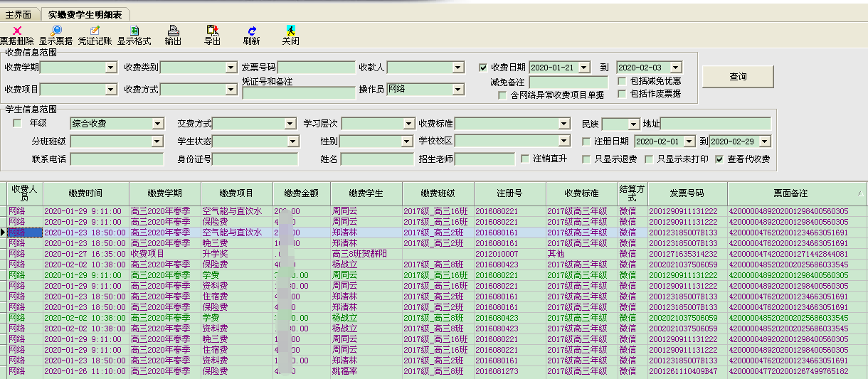Image resolution: width=868 pixels, height=379 pixels.
Task: Click the 票据删除 toolbar icon
Action: (16, 31)
